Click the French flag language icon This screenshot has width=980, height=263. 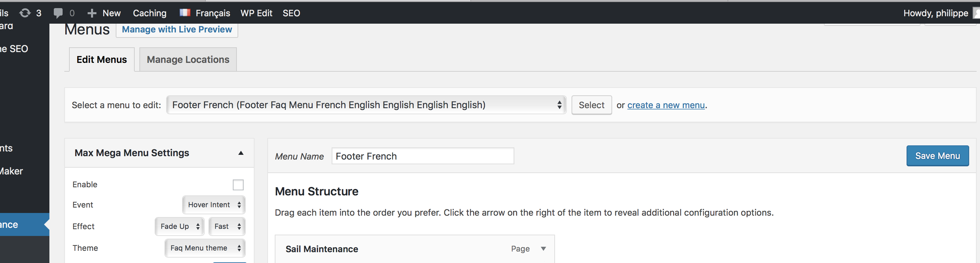pos(185,13)
